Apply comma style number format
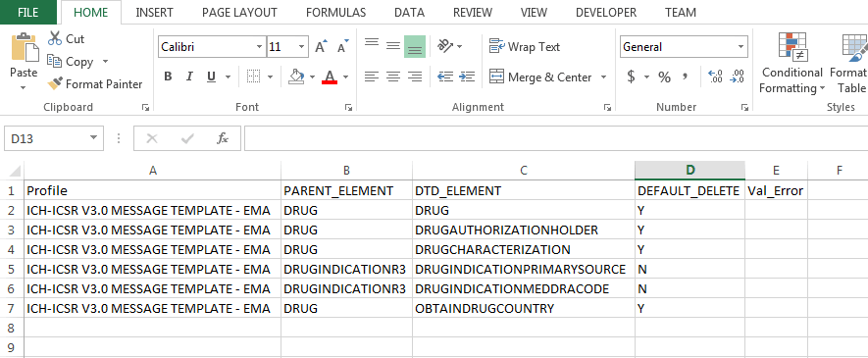 [686, 77]
